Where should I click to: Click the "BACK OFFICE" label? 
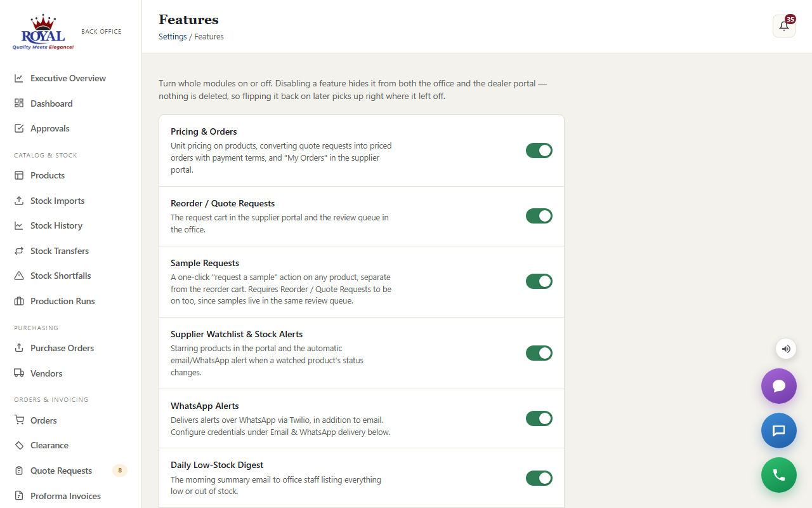pos(101,31)
